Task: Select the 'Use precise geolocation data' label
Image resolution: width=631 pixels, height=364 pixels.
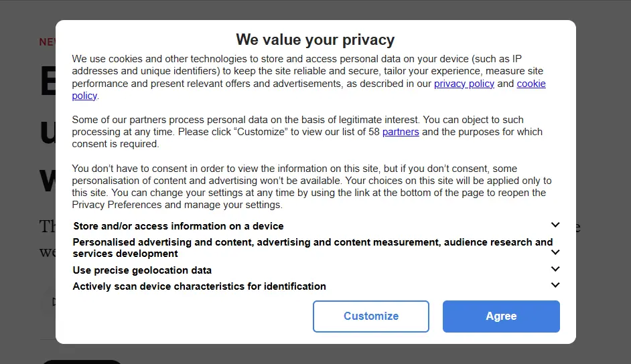Action: [141, 270]
